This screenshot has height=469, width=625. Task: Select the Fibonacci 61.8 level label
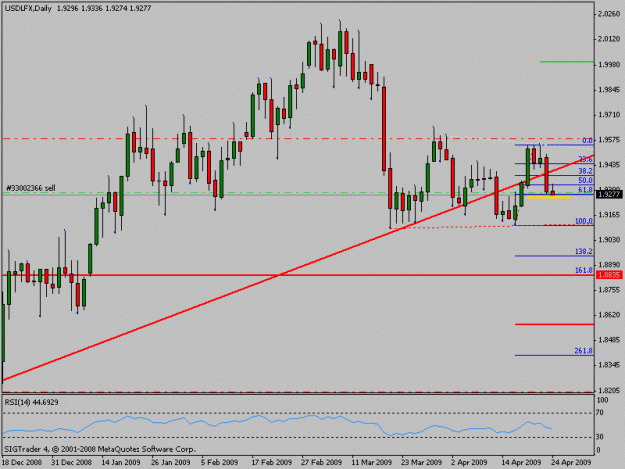(585, 190)
